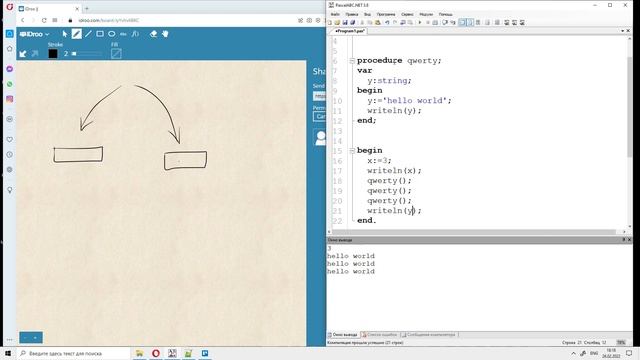This screenshot has width=640, height=360.
Task: Click the Windows taskbar search box
Action: pyautogui.click(x=73, y=353)
